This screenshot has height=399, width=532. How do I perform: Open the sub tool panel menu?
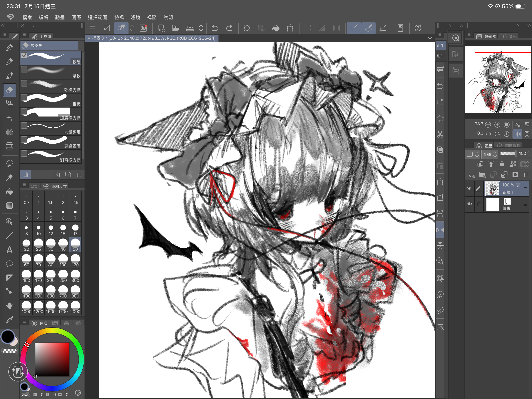pos(24,35)
